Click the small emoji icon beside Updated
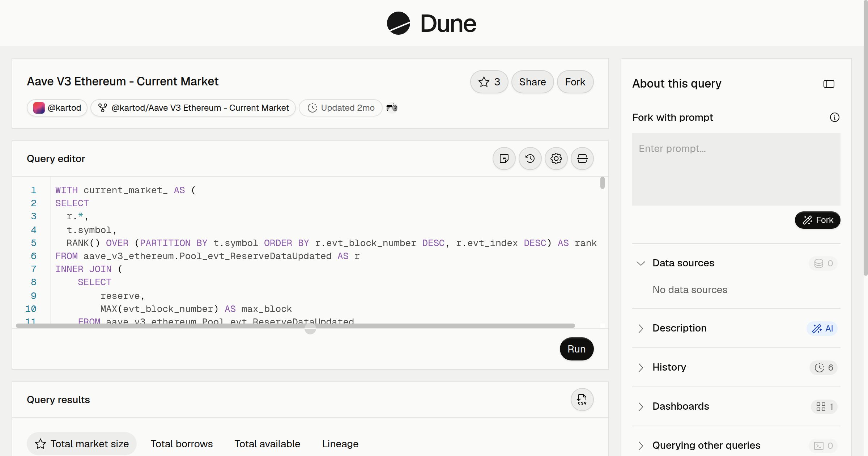 [x=392, y=107]
